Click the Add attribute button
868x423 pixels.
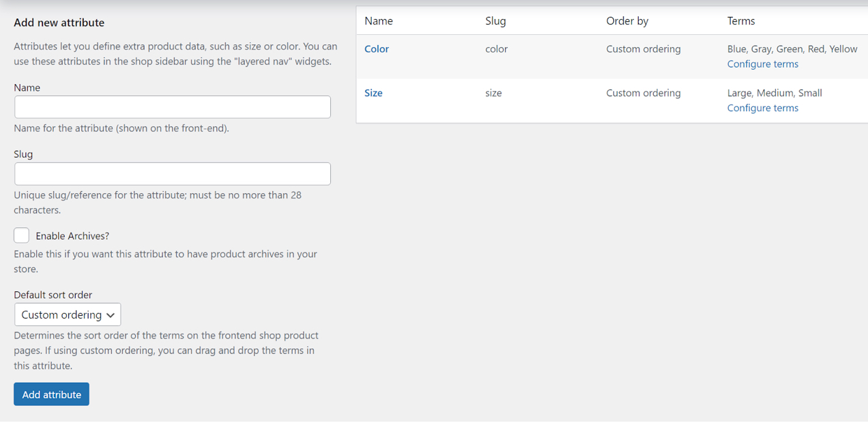51,394
